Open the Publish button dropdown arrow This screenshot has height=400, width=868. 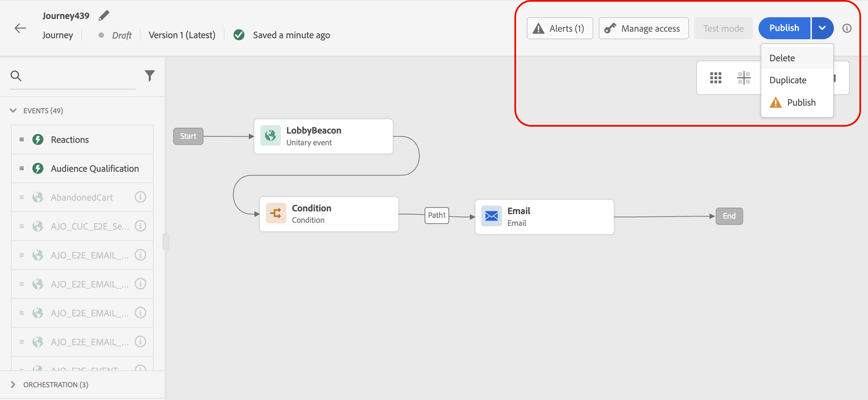tap(822, 28)
